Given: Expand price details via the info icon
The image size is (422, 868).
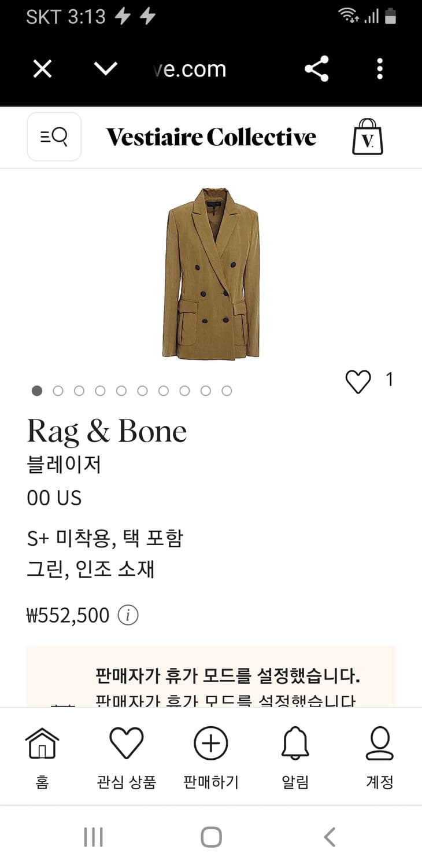Looking at the screenshot, I should (128, 615).
